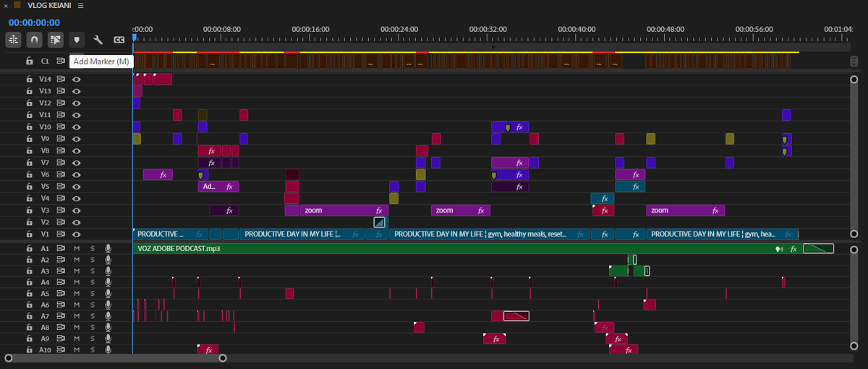
Task: Toggle sync lock icon on caption track C1
Action: 61,61
